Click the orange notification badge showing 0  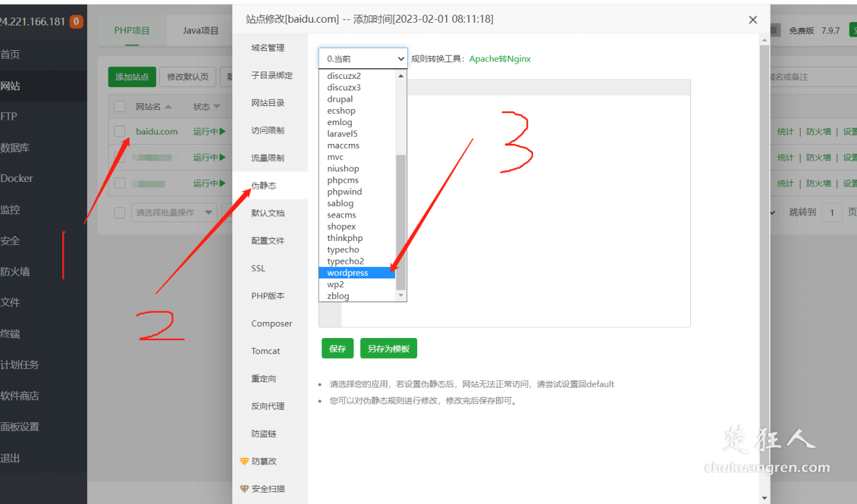76,21
